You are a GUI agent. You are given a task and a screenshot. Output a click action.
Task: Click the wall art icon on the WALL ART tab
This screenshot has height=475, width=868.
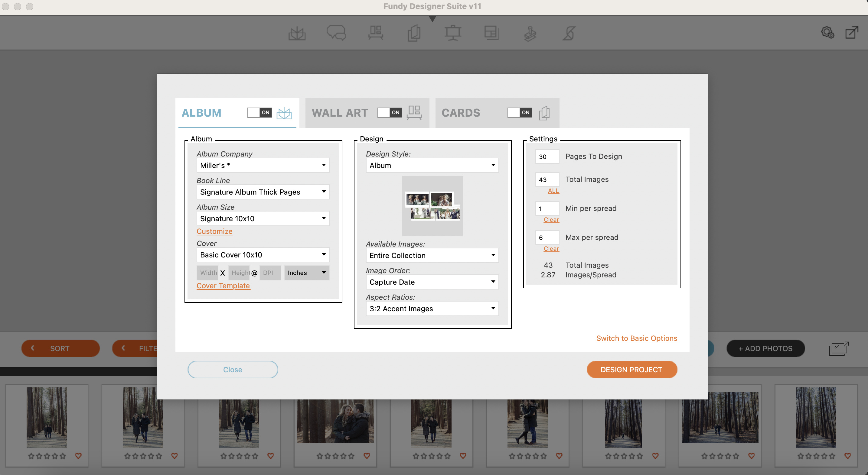tap(414, 112)
